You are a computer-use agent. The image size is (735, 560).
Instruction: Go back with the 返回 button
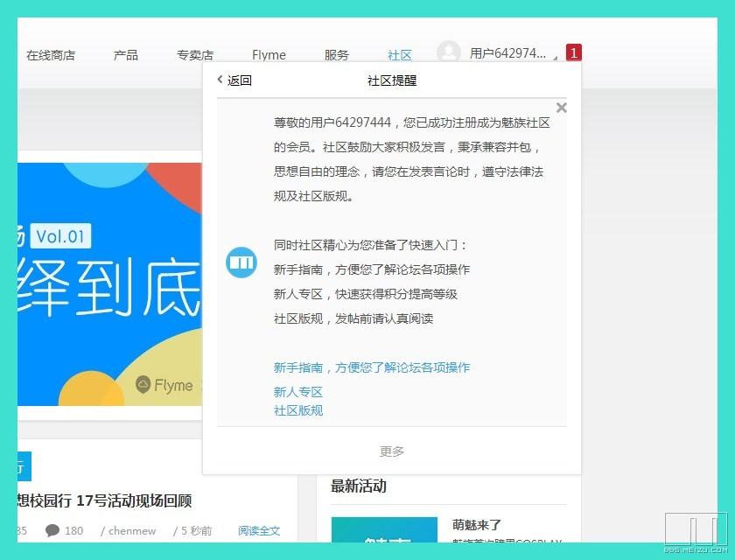click(234, 80)
